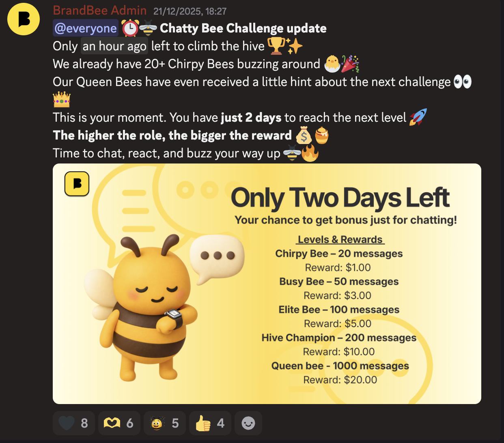The height and width of the screenshot is (443, 504).
Task: Click the rocket emoji after 'next level'
Action: tap(418, 117)
